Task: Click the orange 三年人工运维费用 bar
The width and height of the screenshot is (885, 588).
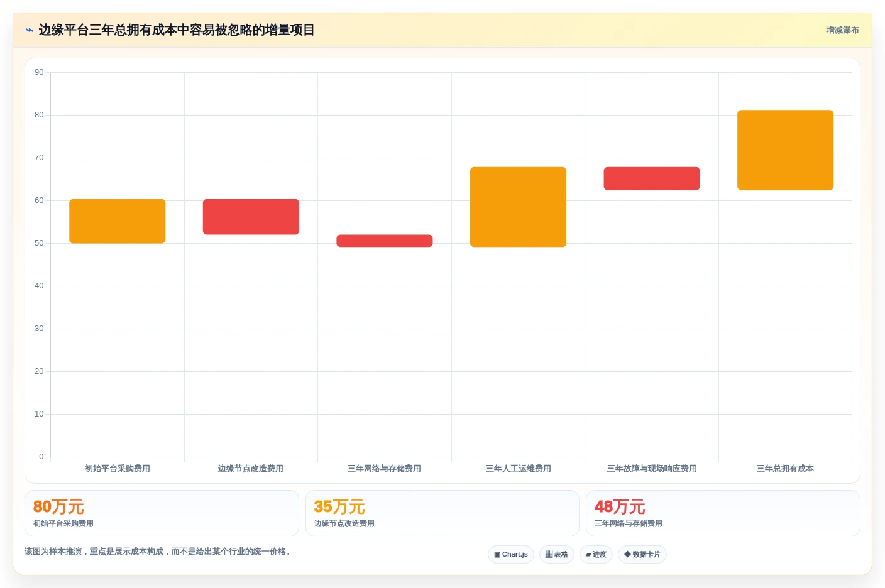Action: pyautogui.click(x=518, y=207)
